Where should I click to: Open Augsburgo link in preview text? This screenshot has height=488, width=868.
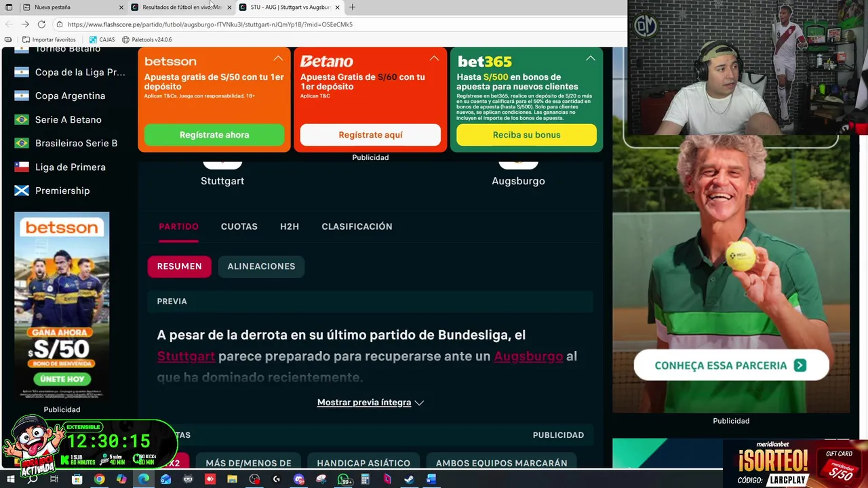point(528,357)
